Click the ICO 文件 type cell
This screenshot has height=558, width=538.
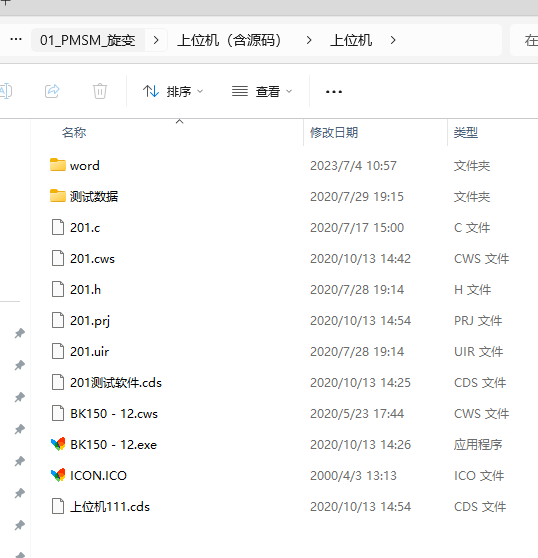(479, 475)
